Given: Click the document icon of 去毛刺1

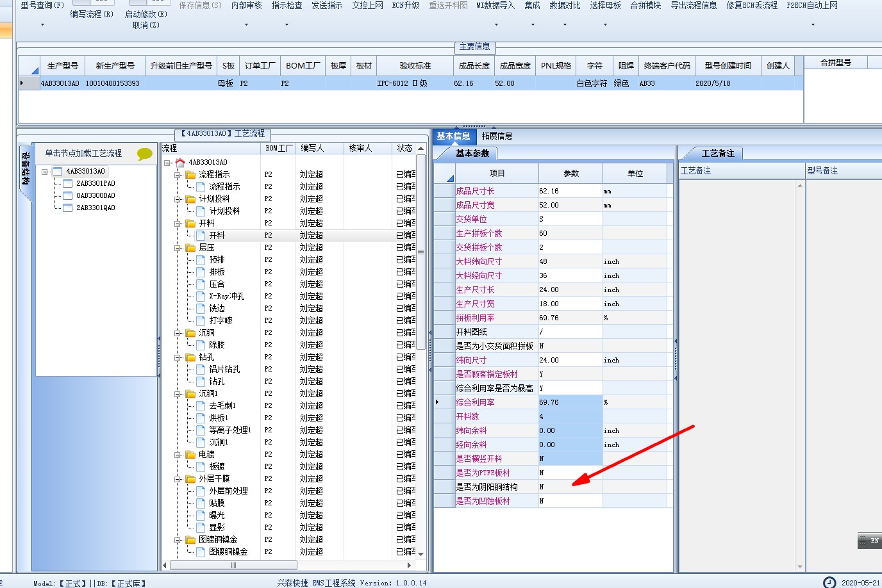Looking at the screenshot, I should pyautogui.click(x=201, y=405).
